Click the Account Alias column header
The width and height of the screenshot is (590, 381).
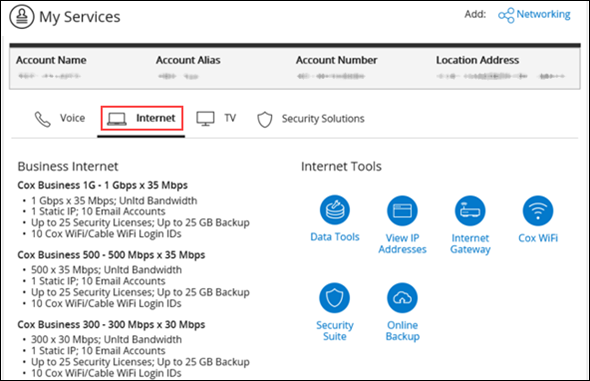188,60
